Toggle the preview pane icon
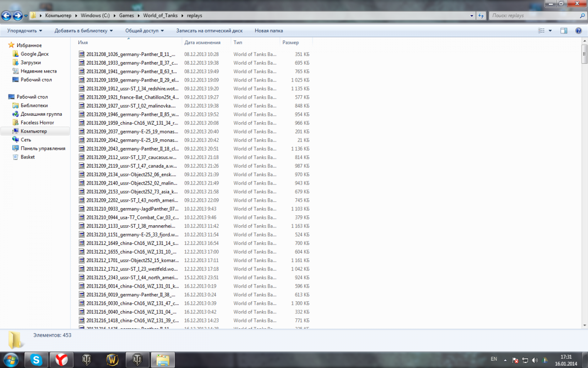The height and width of the screenshot is (368, 588). (564, 30)
